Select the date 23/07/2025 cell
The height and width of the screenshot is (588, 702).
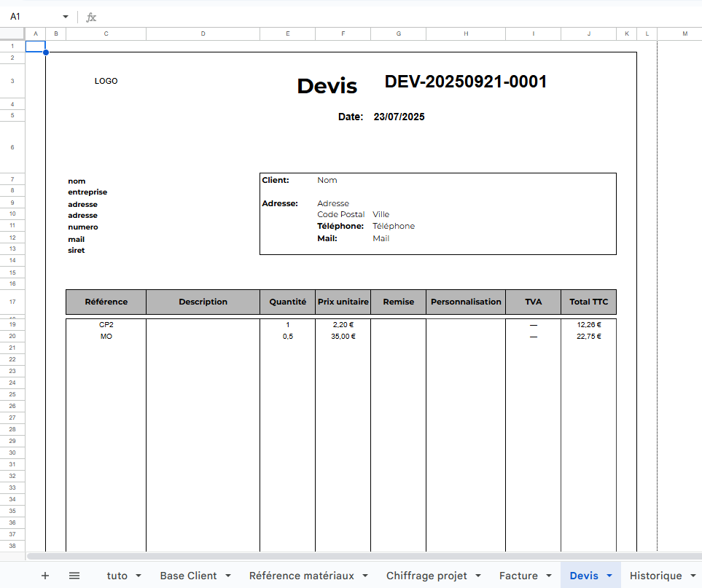coord(399,116)
